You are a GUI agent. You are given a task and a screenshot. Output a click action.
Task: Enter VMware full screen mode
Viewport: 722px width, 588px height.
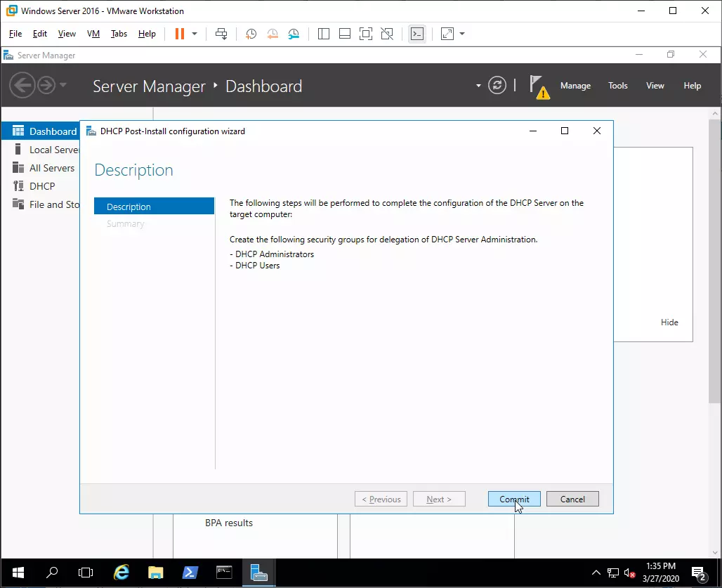(366, 34)
